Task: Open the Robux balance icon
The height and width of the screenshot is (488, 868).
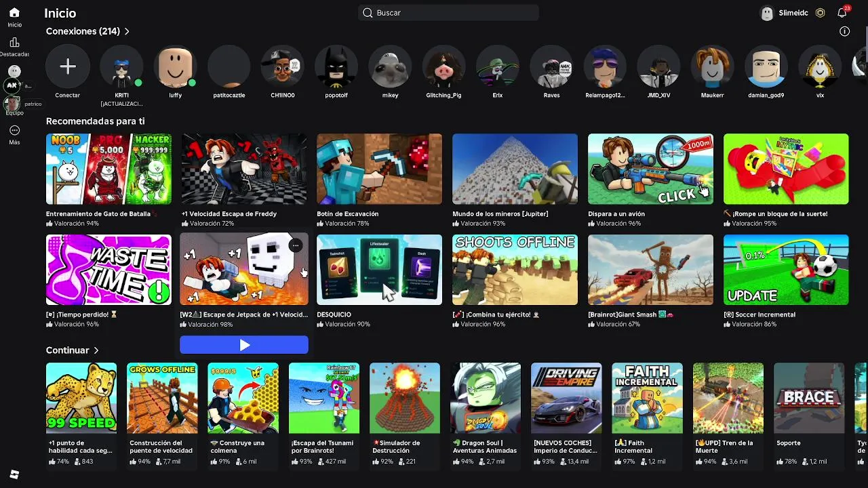Action: click(821, 13)
